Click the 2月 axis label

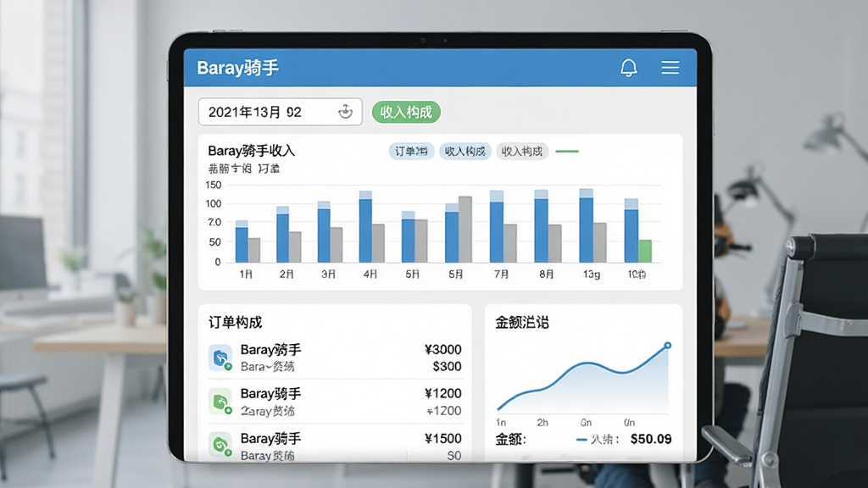click(287, 274)
